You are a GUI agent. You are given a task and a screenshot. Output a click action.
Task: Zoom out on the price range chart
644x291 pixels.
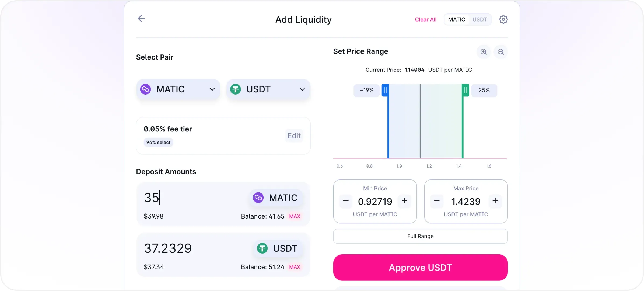point(501,52)
